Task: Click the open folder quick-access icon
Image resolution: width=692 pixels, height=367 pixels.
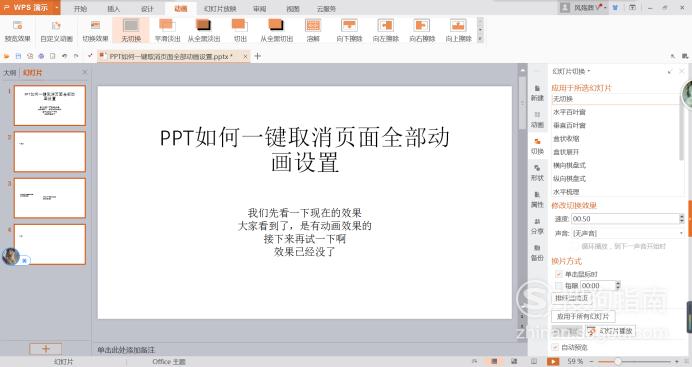Action: click(7, 56)
